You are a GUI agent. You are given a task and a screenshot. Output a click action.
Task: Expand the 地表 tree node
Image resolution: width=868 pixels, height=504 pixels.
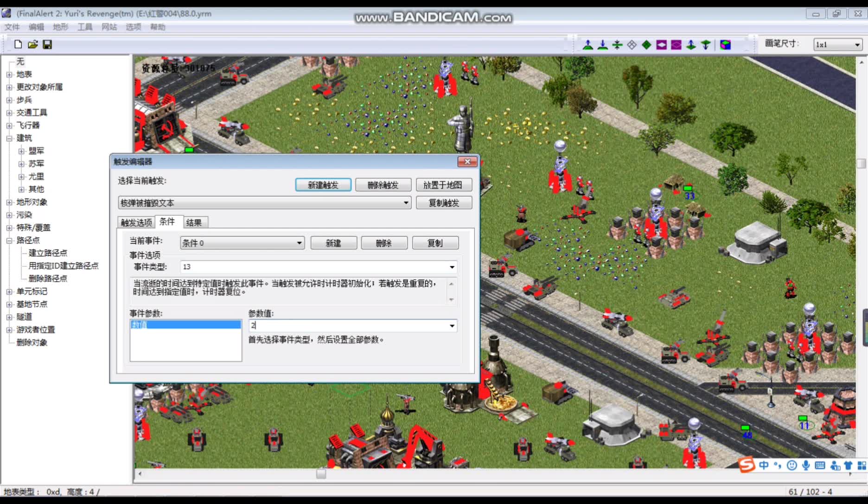9,75
